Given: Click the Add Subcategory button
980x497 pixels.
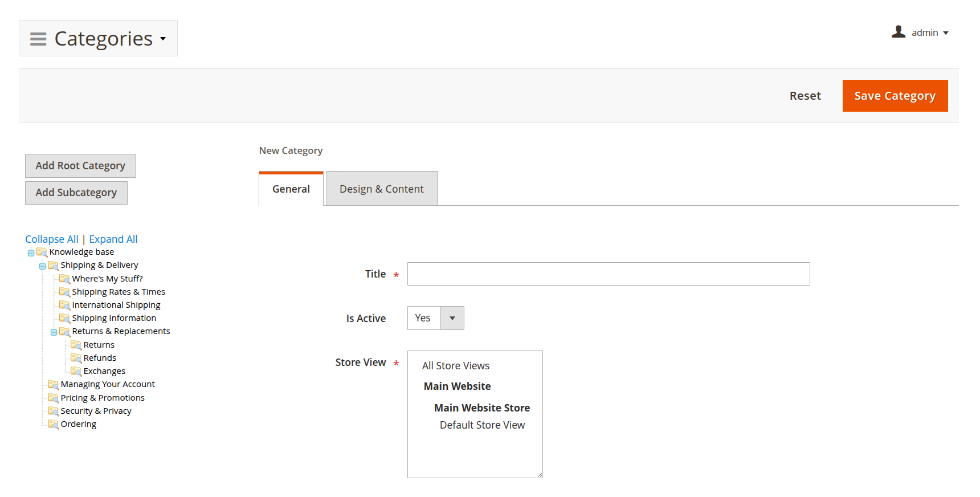Looking at the screenshot, I should [x=76, y=193].
